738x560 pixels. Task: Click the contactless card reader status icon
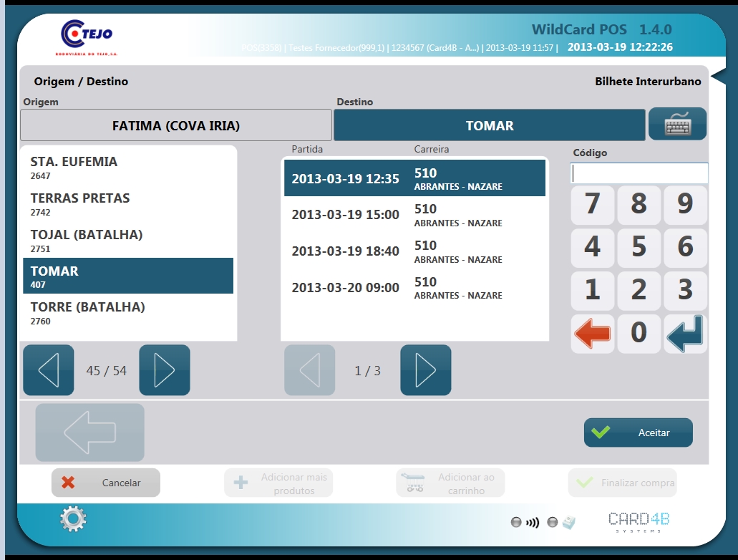[532, 523]
